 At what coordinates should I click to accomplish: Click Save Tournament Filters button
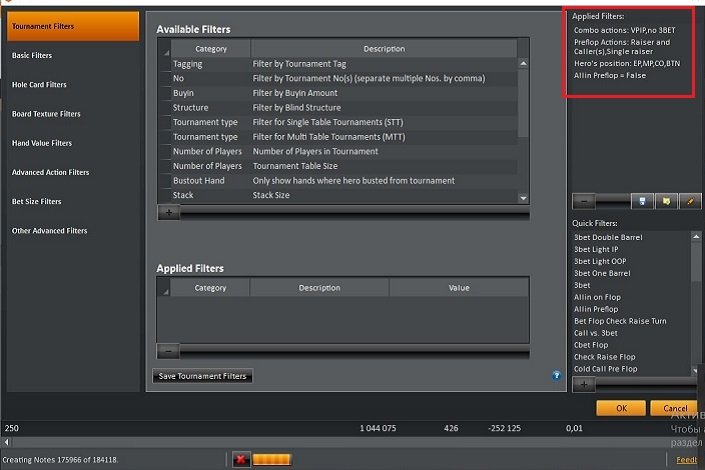204,376
